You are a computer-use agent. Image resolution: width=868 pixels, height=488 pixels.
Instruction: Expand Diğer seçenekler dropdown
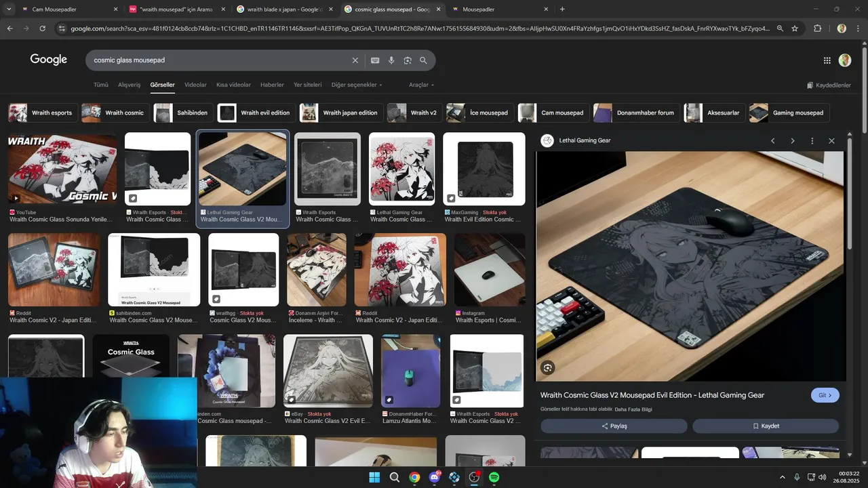click(x=357, y=85)
